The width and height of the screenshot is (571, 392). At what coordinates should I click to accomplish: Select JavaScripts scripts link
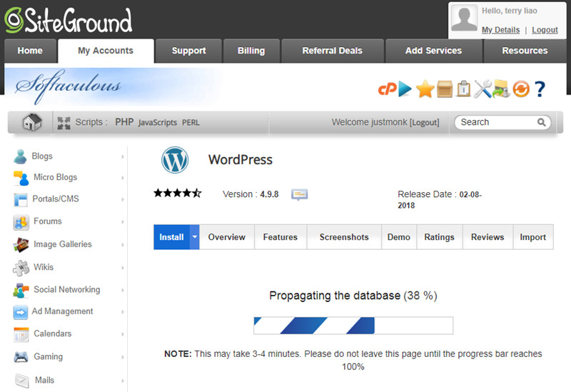[x=157, y=123]
